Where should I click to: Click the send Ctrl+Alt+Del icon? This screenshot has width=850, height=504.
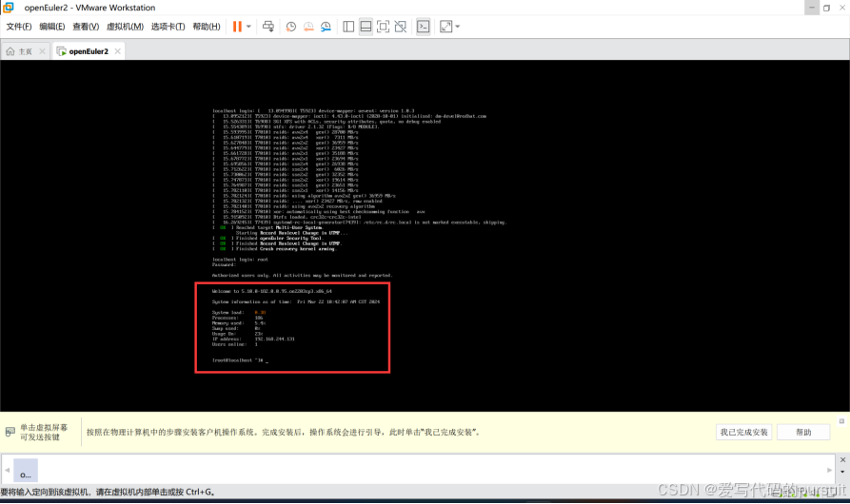point(268,27)
